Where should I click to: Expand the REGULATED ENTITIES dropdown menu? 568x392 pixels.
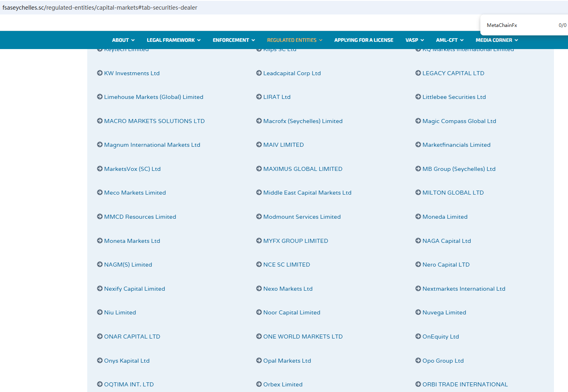pos(295,40)
